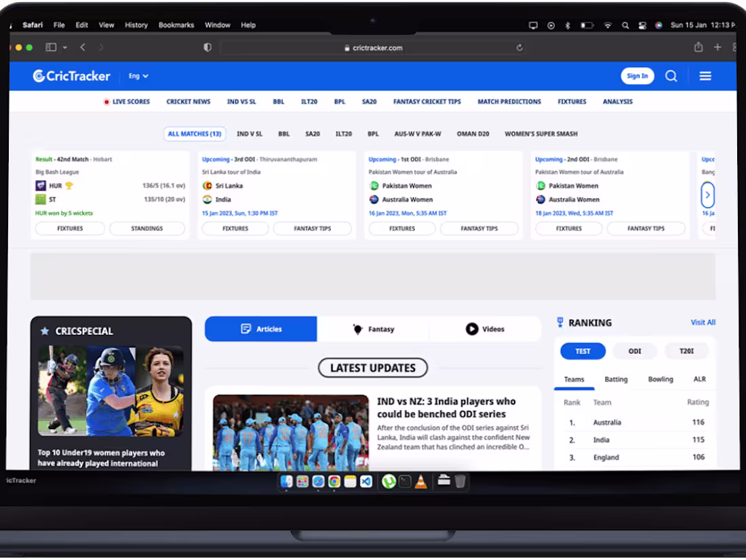Open the Batting rankings tab
This screenshot has width=746, height=560.
coord(616,379)
